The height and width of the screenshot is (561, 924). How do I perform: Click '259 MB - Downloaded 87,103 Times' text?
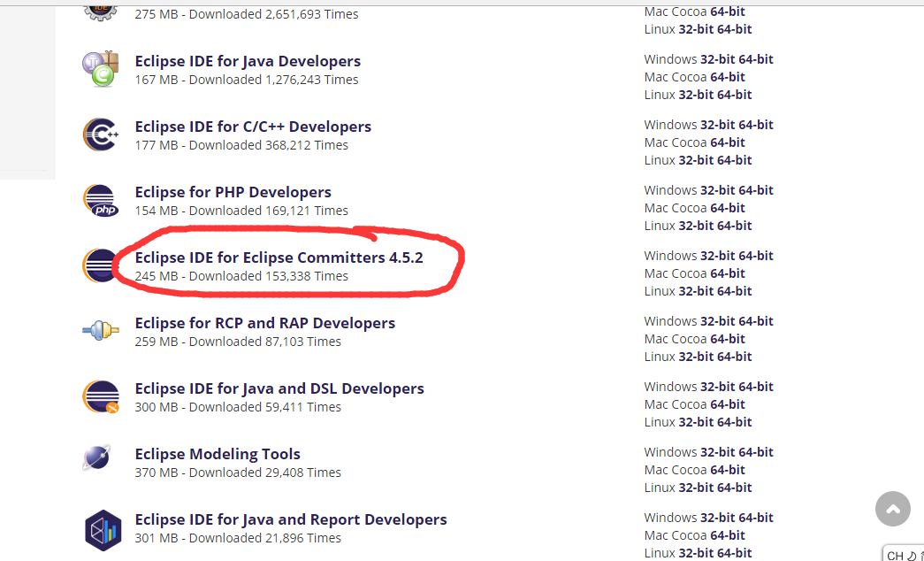238,342
